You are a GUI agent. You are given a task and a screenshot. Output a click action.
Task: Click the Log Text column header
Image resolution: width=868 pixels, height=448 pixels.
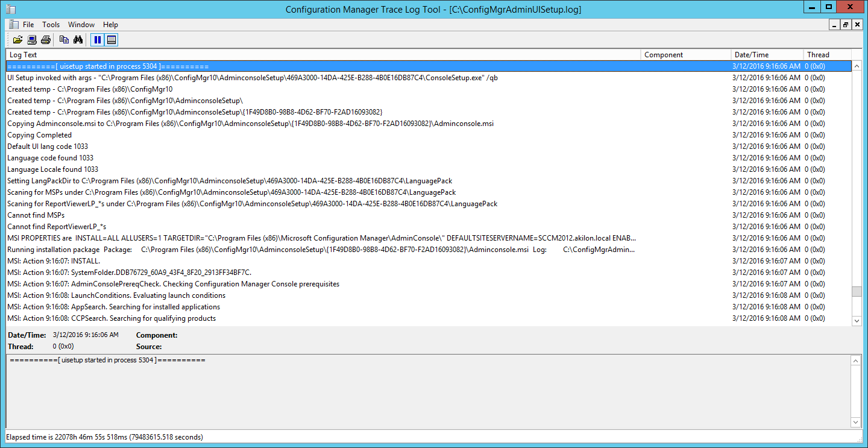coord(323,55)
